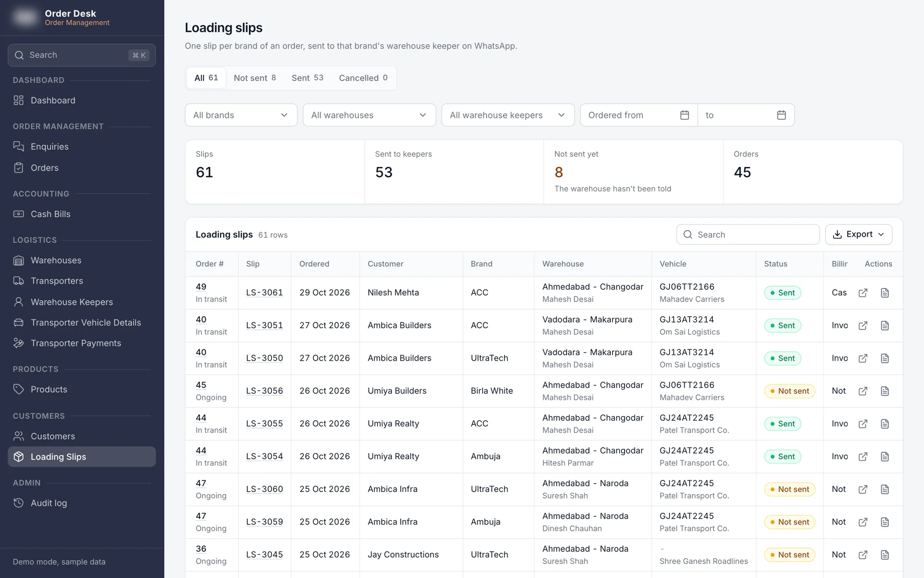This screenshot has width=924, height=578.
Task: Click the sidebar search box
Action: [x=82, y=55]
